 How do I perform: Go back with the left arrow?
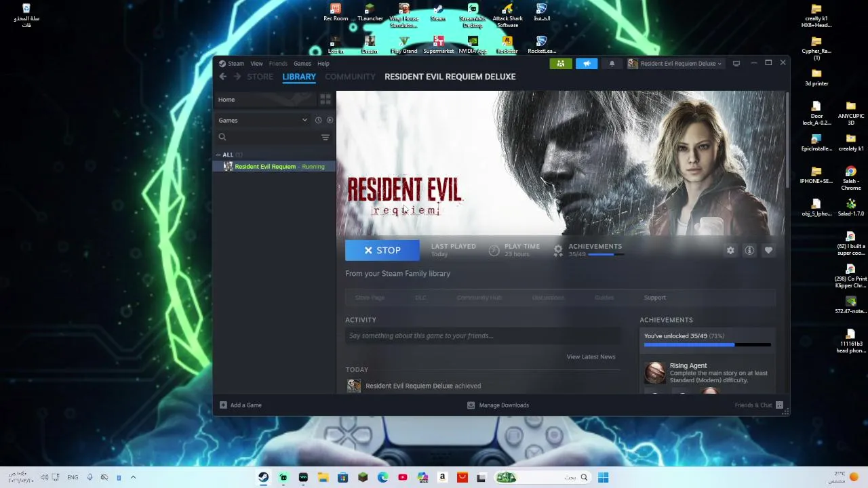click(x=222, y=77)
